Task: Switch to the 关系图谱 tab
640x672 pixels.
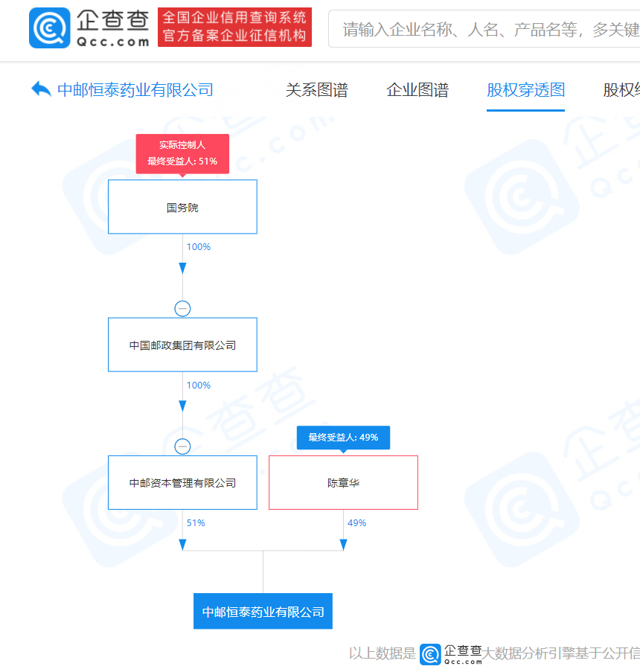Action: [316, 91]
